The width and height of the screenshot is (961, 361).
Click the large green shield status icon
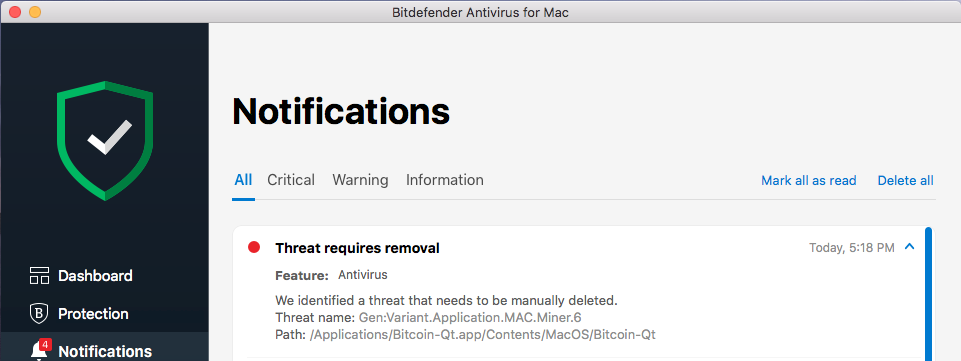click(x=105, y=140)
